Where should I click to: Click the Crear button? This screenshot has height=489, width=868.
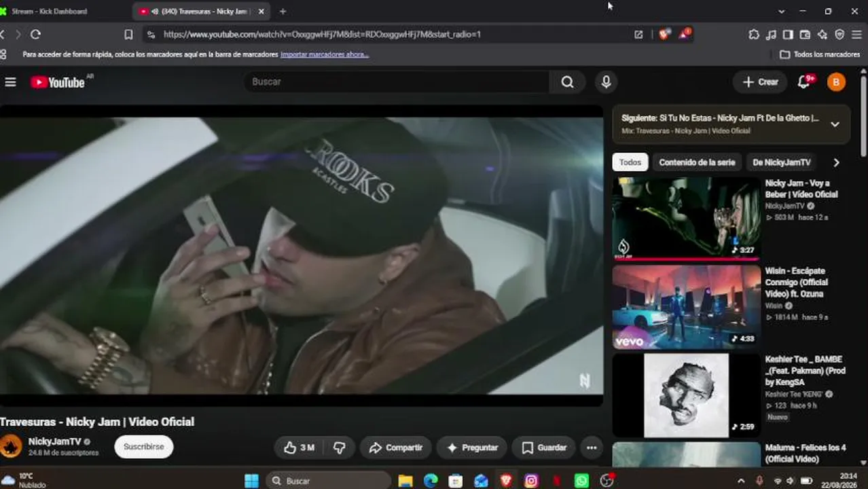point(760,82)
